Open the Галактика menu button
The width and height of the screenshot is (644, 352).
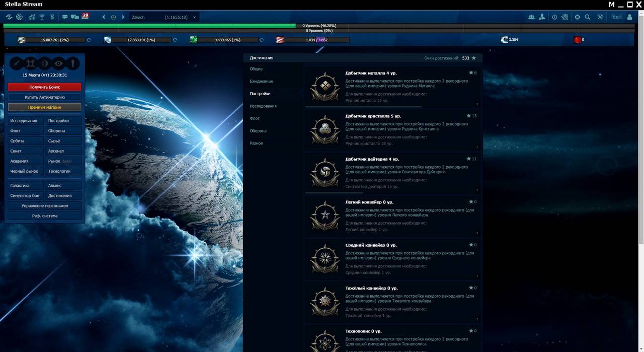click(25, 185)
